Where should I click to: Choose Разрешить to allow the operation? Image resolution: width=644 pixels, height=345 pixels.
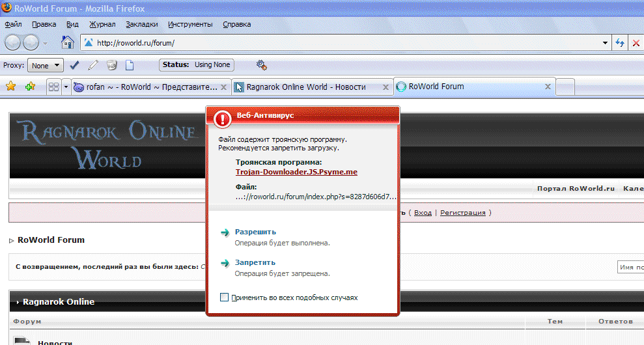coord(255,232)
